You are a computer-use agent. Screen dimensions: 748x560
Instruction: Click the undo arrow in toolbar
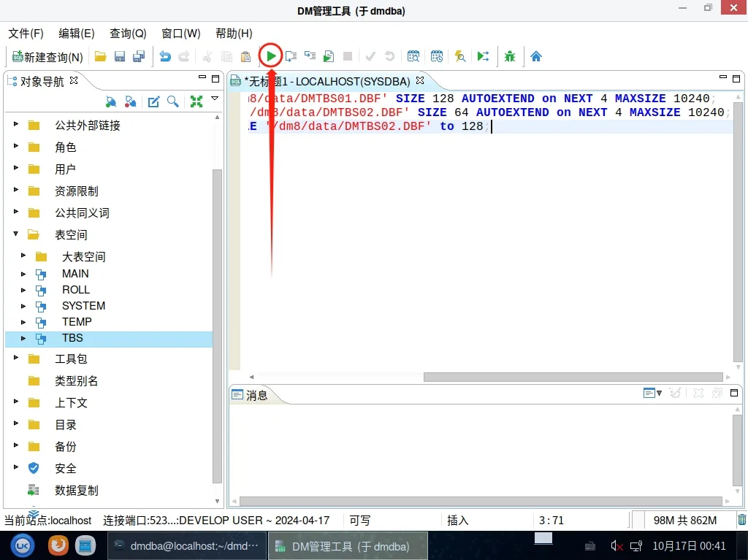165,56
